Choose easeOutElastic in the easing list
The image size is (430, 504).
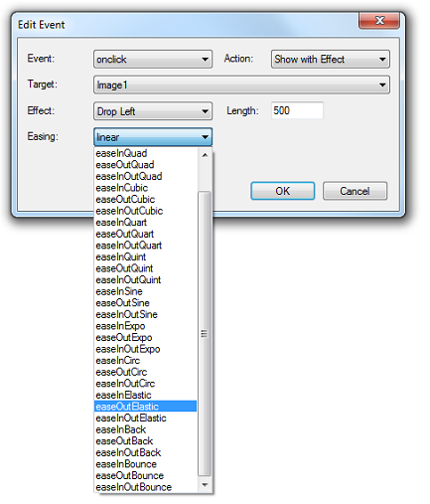tap(145, 407)
